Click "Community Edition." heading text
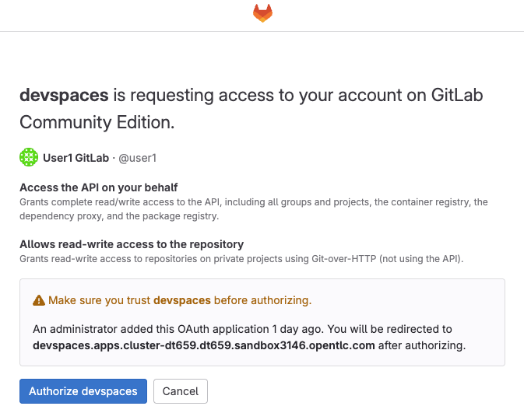The width and height of the screenshot is (524, 420). (x=97, y=122)
